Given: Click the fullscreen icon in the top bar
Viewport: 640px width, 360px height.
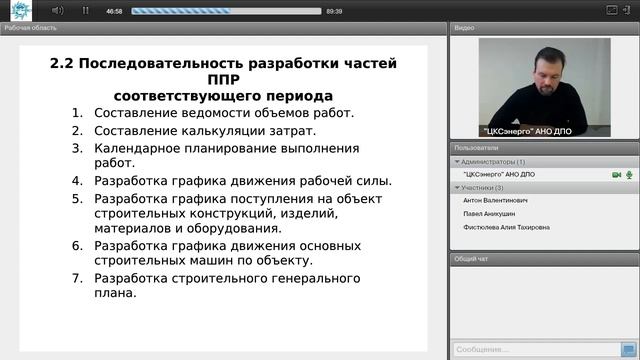Looking at the screenshot, I should tap(611, 10).
